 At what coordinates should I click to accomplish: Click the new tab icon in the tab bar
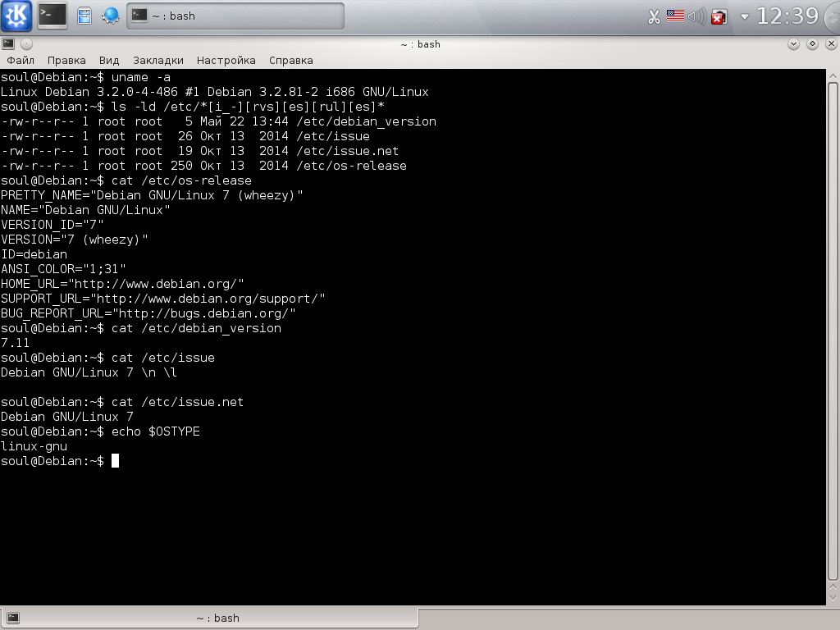click(x=13, y=618)
